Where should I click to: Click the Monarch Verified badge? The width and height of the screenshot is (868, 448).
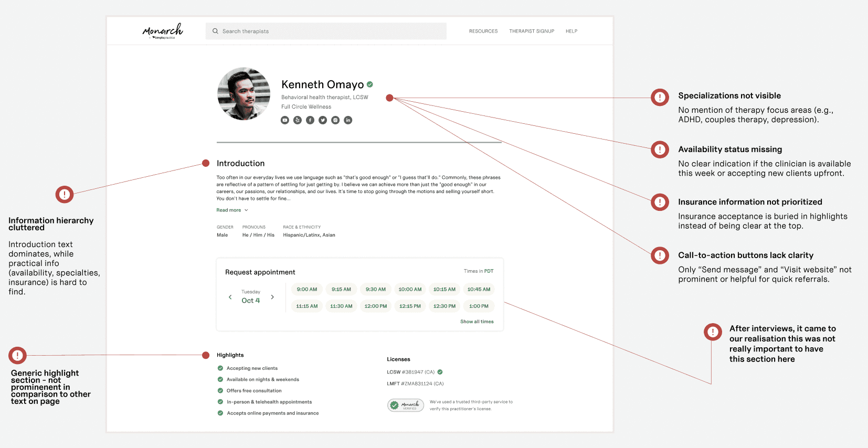coord(406,405)
